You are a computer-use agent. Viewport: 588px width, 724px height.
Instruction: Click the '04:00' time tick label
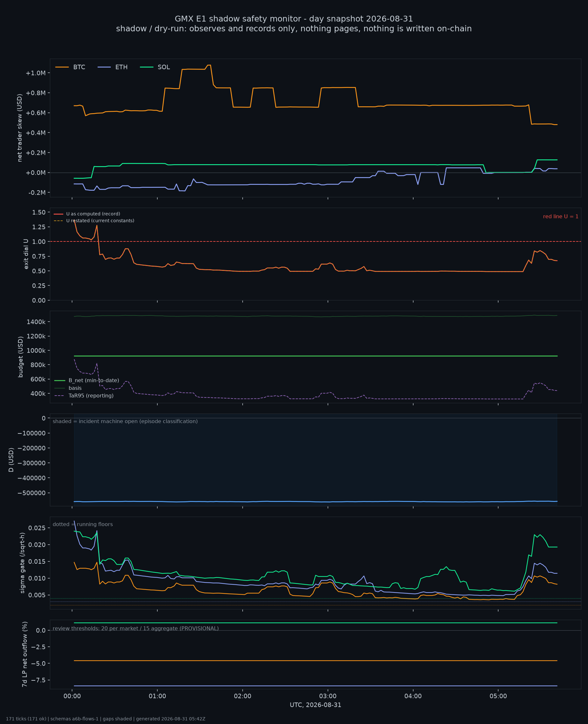pyautogui.click(x=413, y=696)
